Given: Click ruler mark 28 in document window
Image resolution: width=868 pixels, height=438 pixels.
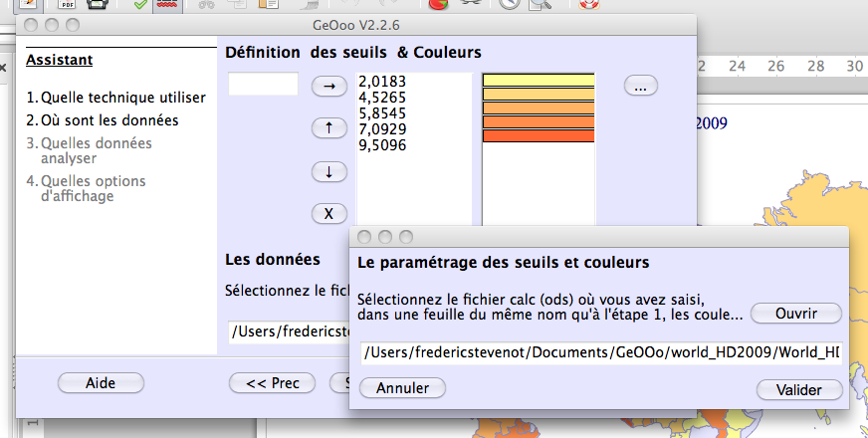Looking at the screenshot, I should point(816,66).
